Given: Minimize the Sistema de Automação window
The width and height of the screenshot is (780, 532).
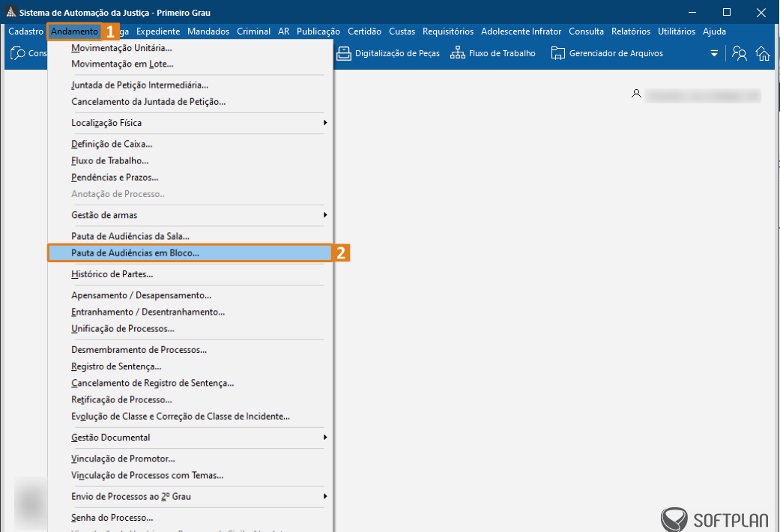Looking at the screenshot, I should coord(692,13).
